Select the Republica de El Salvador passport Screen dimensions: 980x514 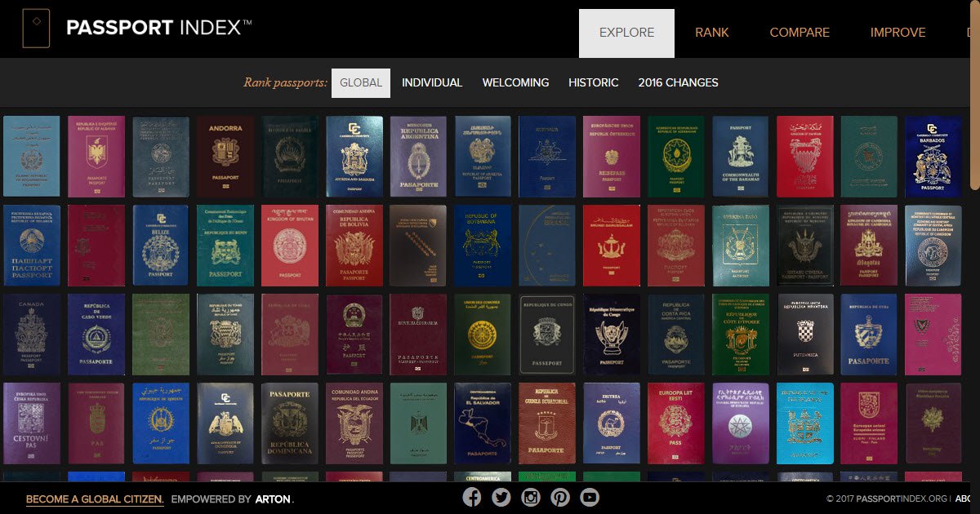483,423
